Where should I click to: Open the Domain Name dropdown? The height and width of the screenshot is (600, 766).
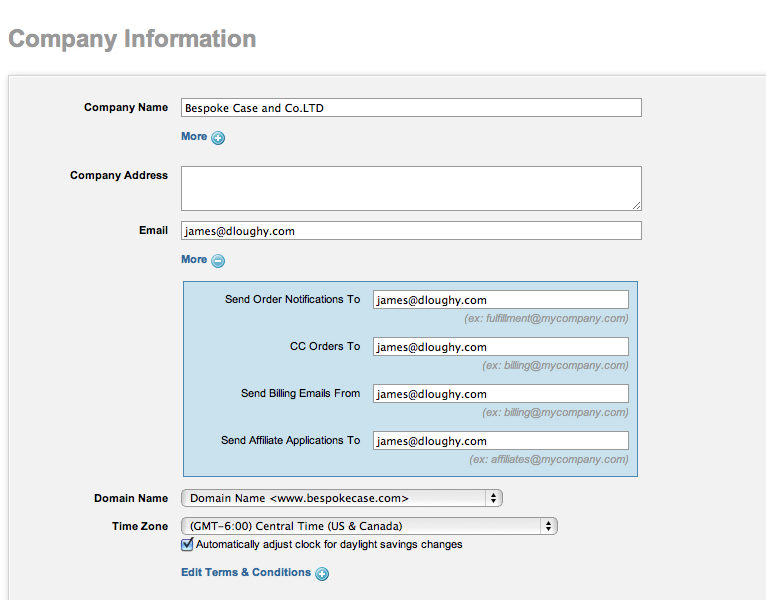coord(341,498)
